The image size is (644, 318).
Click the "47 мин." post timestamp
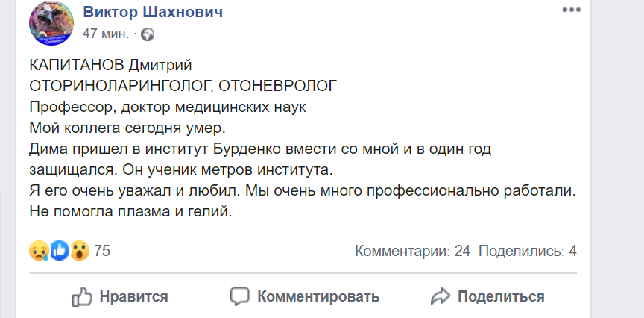pos(106,34)
